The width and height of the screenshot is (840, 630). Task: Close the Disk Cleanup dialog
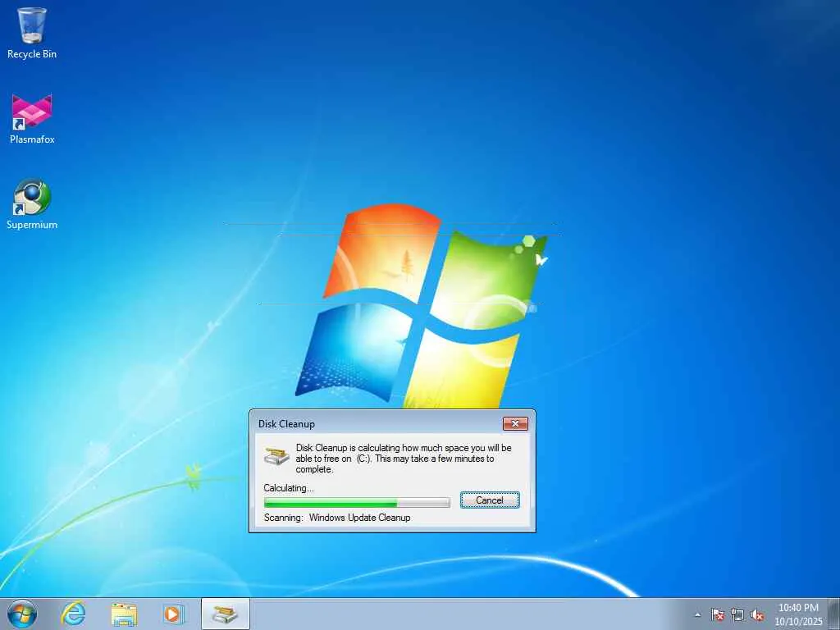point(515,424)
